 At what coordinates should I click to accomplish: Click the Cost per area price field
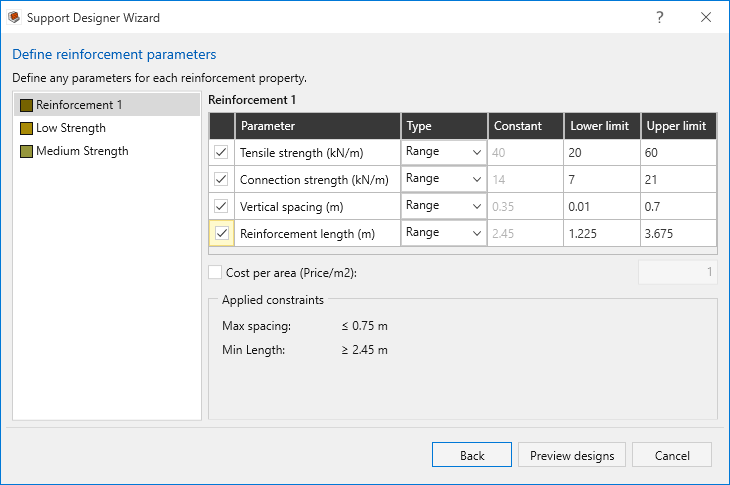[677, 272]
